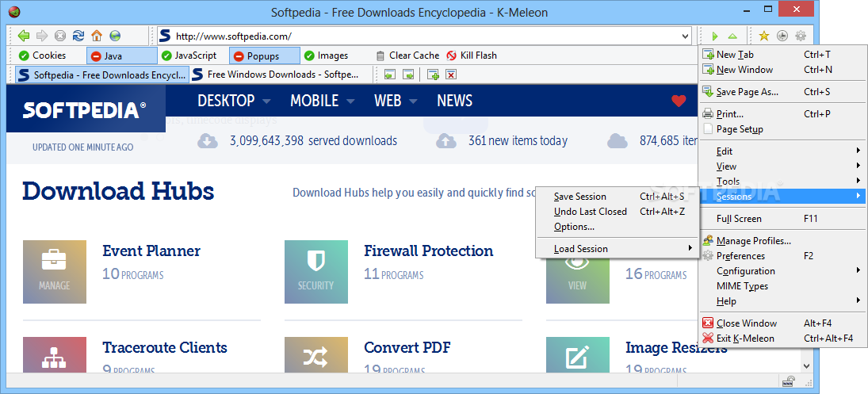Click into the URL address field
Screen dimensions: 868x394
coord(426,36)
